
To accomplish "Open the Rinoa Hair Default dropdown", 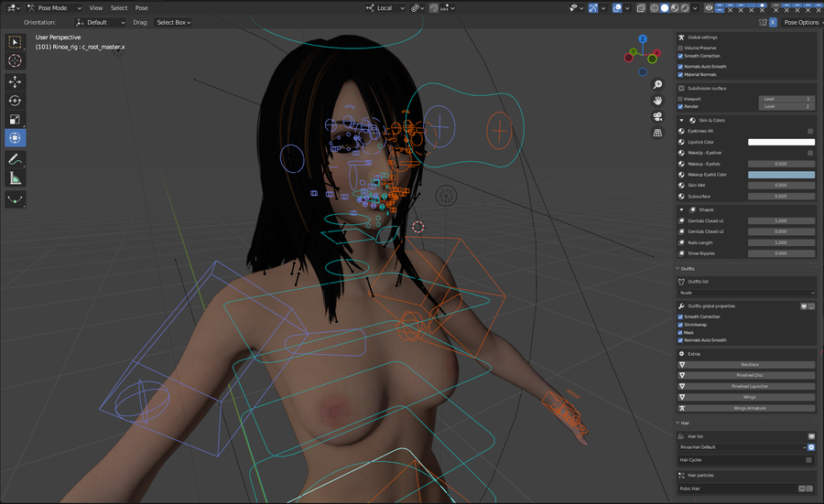I will tap(742, 447).
